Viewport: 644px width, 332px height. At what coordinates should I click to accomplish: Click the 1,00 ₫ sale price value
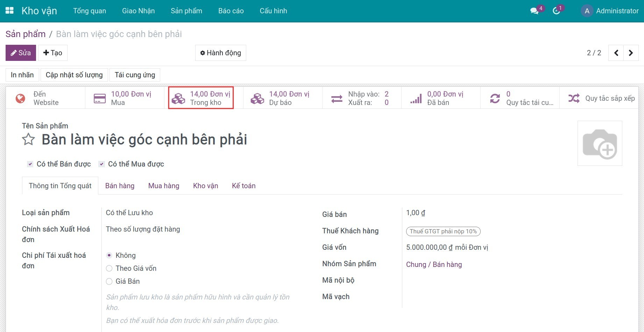(x=416, y=213)
